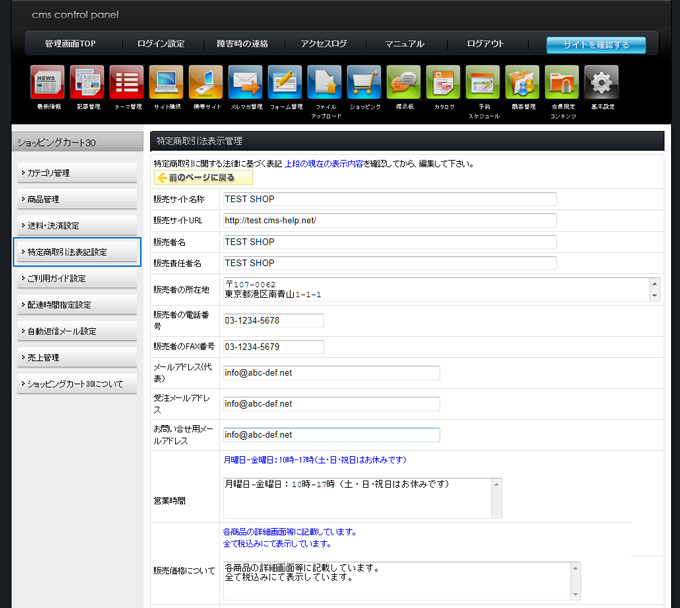The height and width of the screenshot is (608, 680).
Task: Click the 掲示板 speech bubble icon
Action: coord(403,82)
